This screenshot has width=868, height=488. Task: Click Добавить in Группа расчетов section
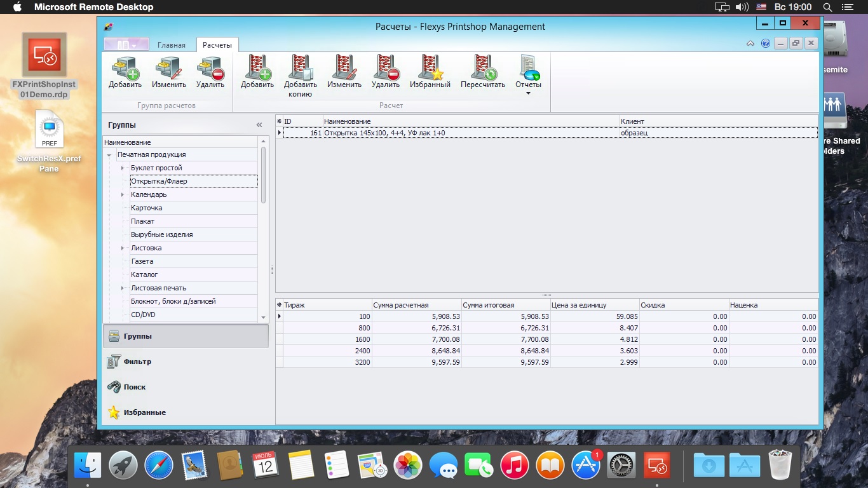125,72
